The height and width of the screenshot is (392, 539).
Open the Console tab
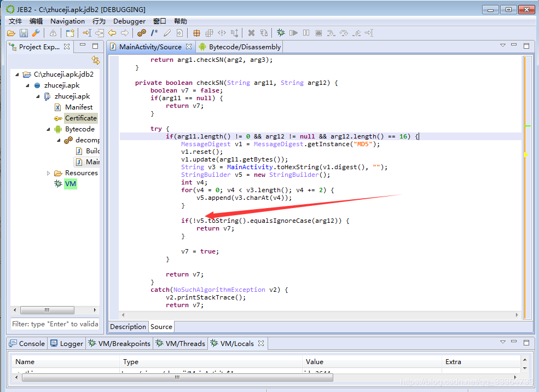point(27,343)
